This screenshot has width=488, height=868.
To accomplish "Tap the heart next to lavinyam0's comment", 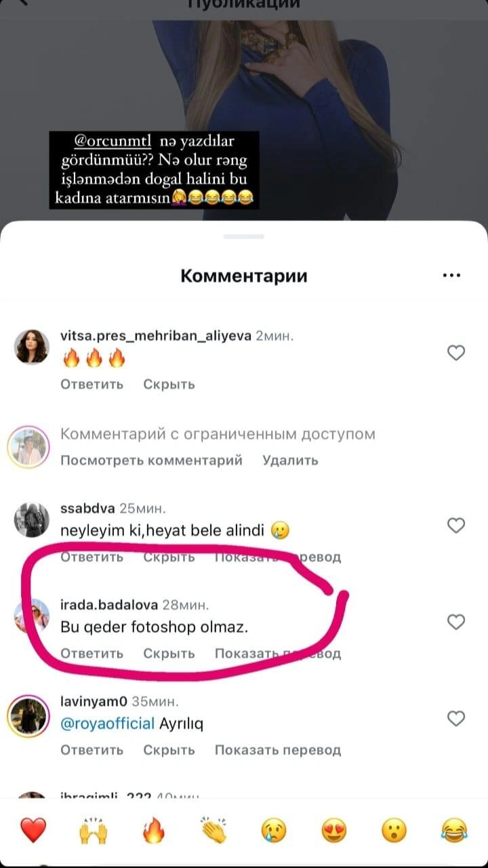I will (457, 718).
